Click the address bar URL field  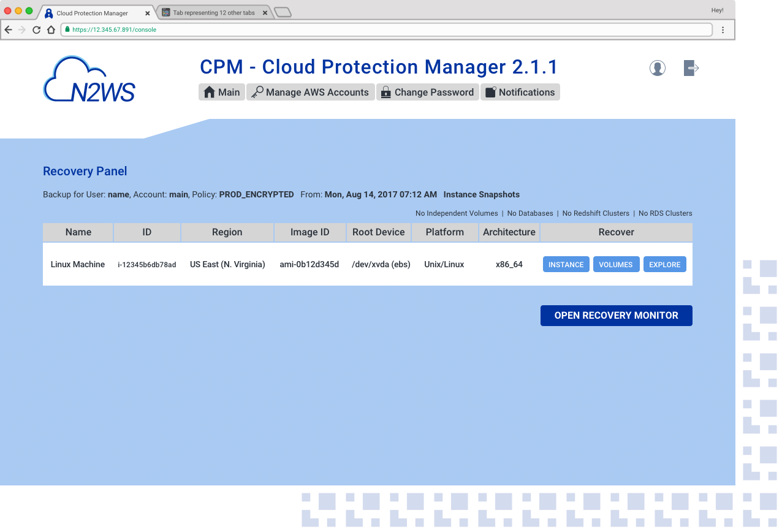[x=386, y=29]
